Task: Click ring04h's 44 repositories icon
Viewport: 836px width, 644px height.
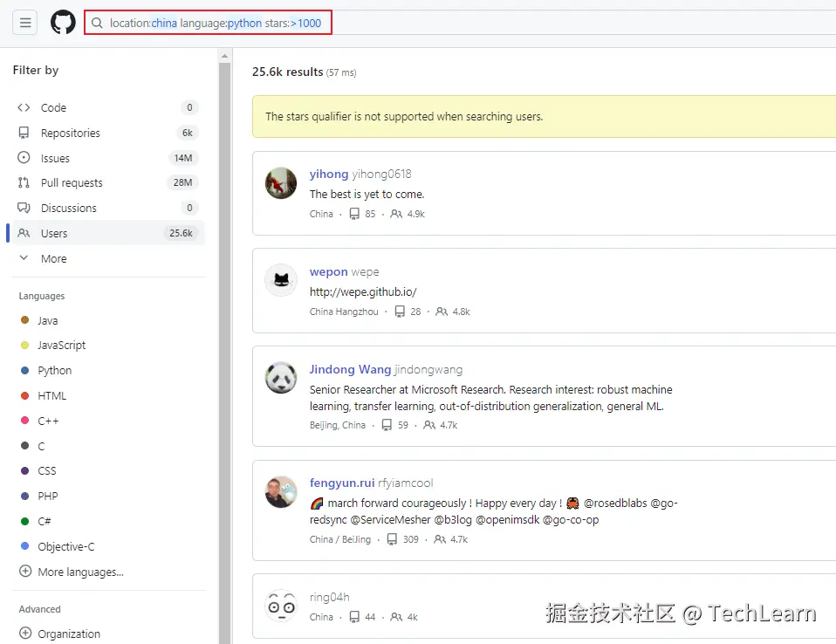Action: (354, 617)
